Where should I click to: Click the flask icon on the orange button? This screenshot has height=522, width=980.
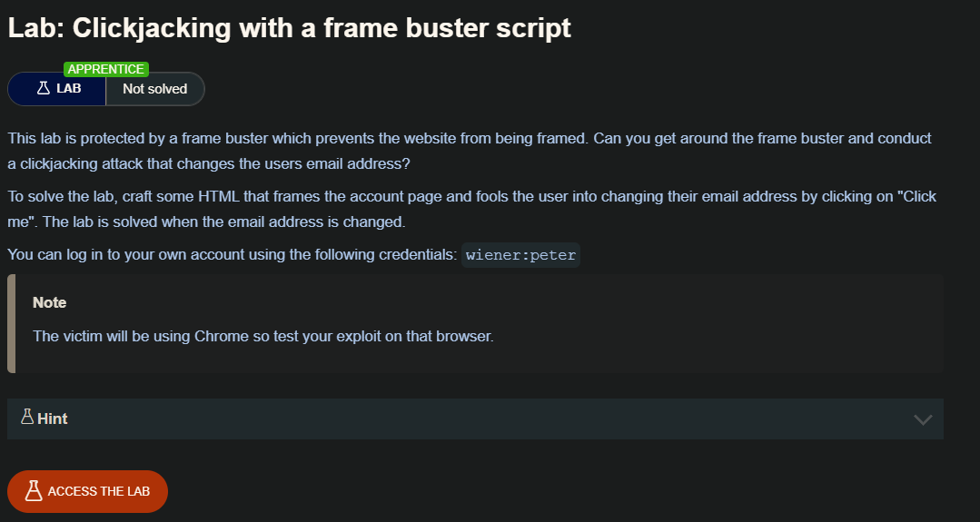click(34, 491)
